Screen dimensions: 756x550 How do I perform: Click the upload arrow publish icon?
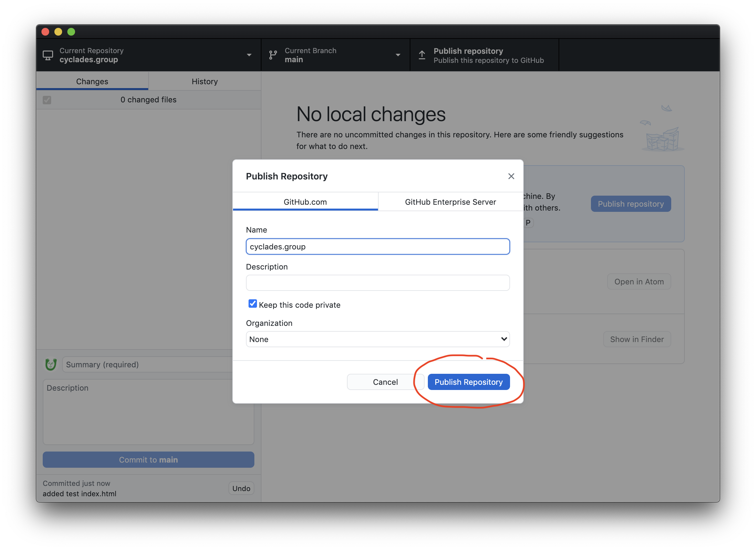click(422, 55)
